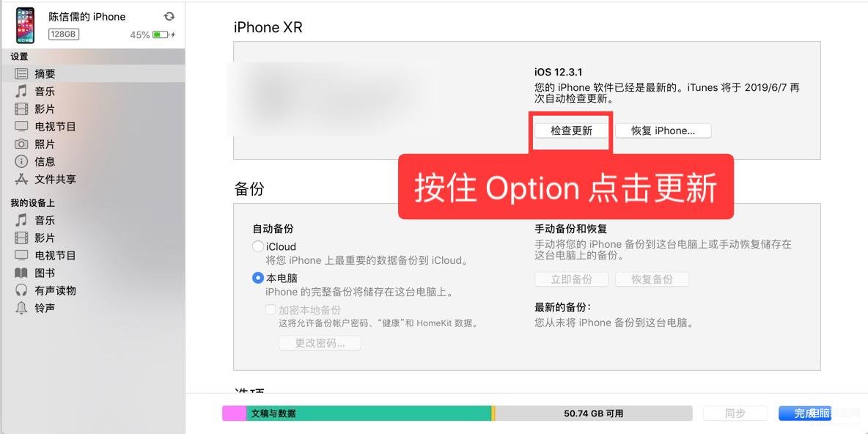This screenshot has width=868, height=434.
Task: Click the sync icon beside device name
Action: [169, 17]
